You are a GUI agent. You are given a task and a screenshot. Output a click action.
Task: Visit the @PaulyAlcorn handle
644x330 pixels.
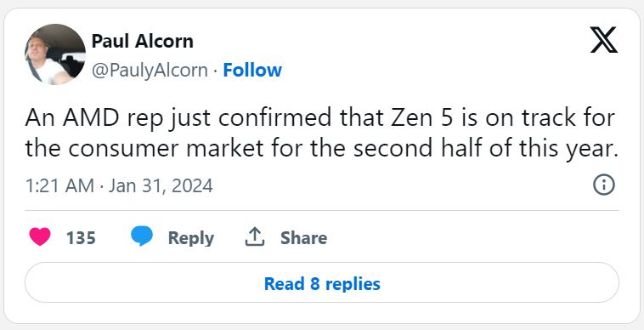[150, 71]
